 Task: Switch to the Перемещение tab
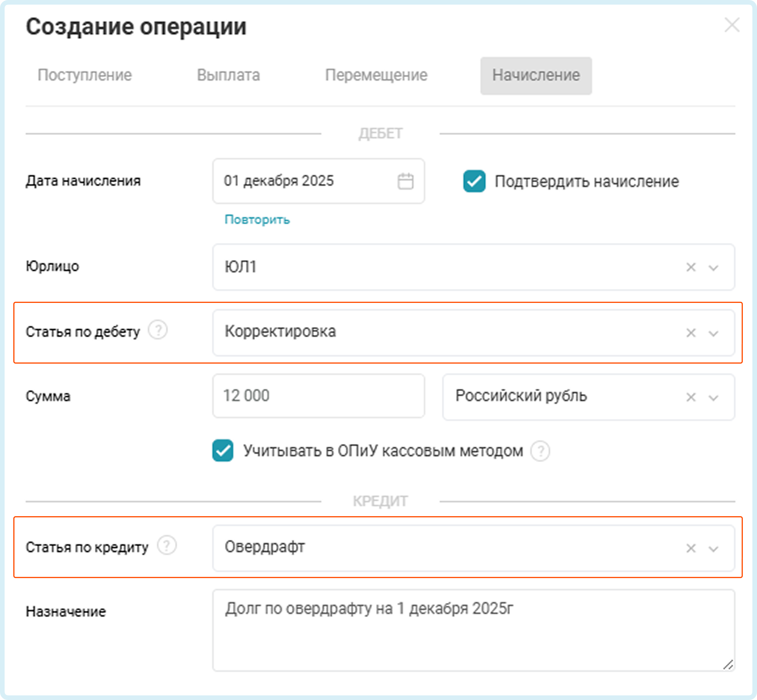376,75
